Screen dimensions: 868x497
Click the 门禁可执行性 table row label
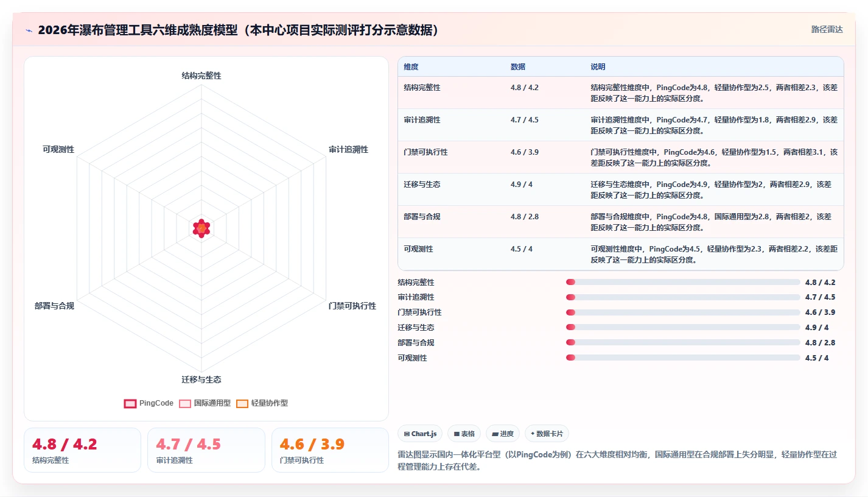pos(425,152)
